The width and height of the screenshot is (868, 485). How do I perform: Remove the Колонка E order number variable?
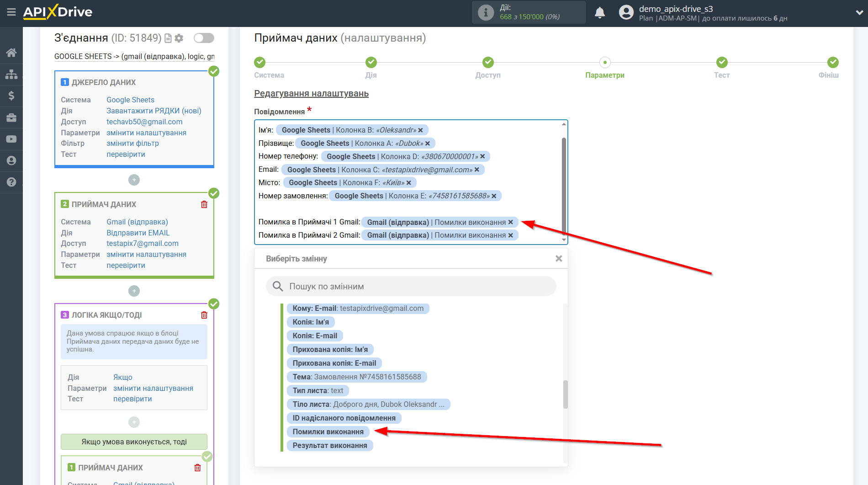point(494,196)
